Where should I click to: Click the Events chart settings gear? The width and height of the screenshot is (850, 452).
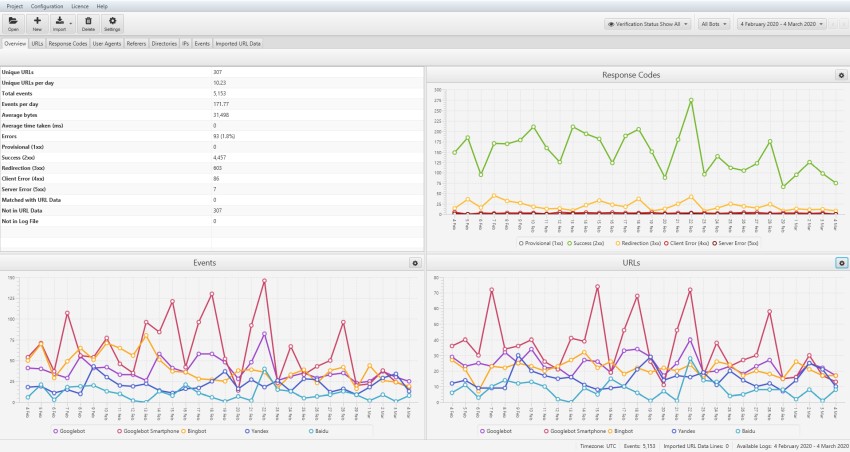click(415, 263)
